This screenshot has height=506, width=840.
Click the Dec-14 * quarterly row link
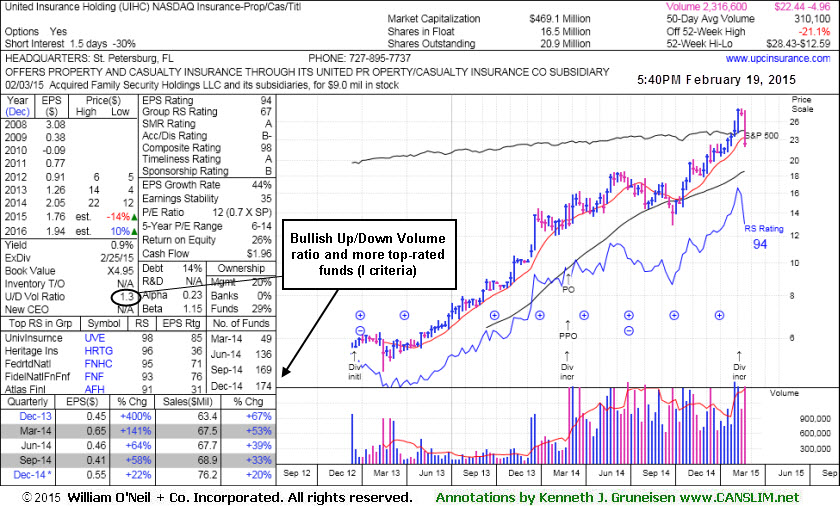pyautogui.click(x=33, y=475)
